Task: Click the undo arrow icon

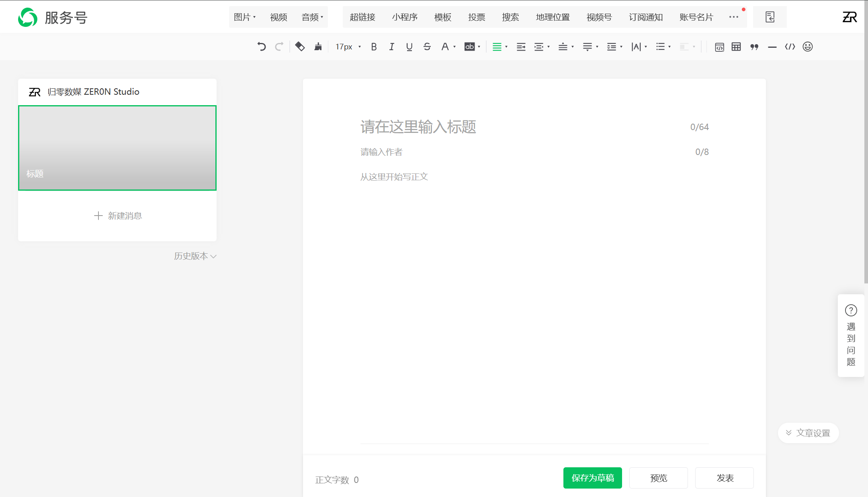Action: pyautogui.click(x=262, y=47)
